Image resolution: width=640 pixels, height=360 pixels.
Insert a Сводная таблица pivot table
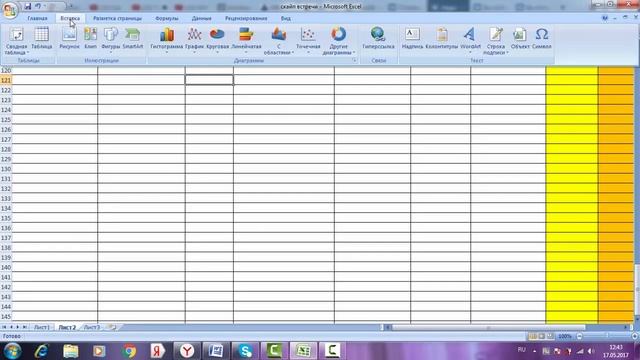16,41
